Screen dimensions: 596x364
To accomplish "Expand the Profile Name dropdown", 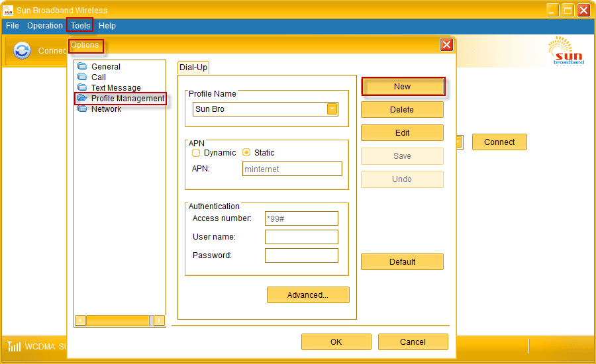I will click(332, 109).
